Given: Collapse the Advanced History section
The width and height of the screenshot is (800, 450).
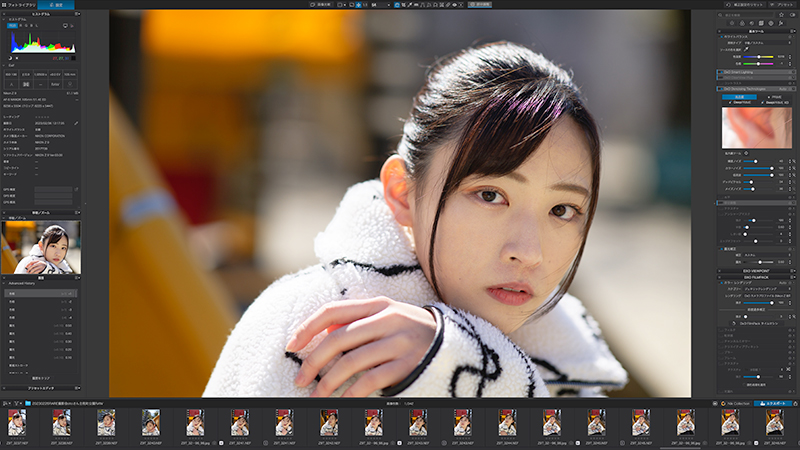Looking at the screenshot, I should [x=4, y=283].
